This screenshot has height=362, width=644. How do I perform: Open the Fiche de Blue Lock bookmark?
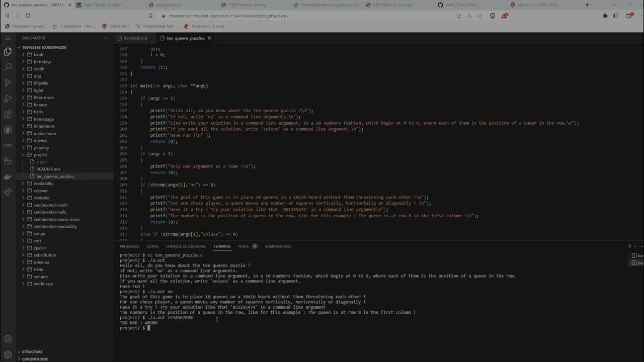pyautogui.click(x=205, y=26)
